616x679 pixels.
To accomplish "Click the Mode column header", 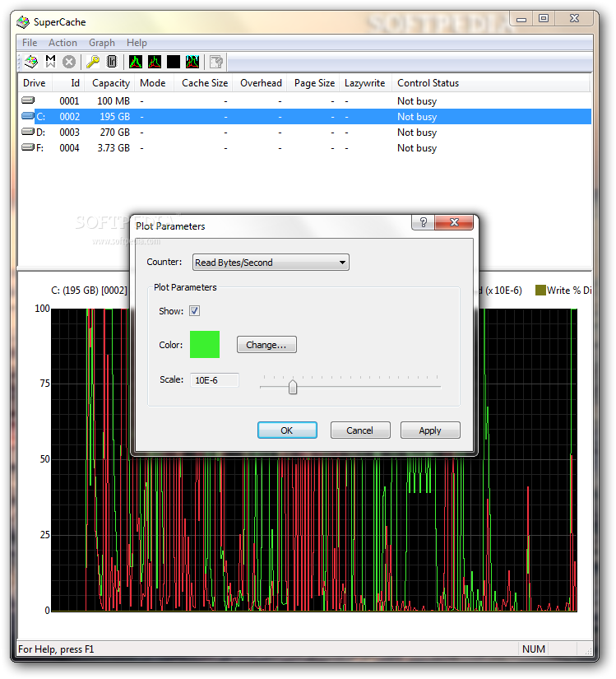I will pyautogui.click(x=154, y=82).
